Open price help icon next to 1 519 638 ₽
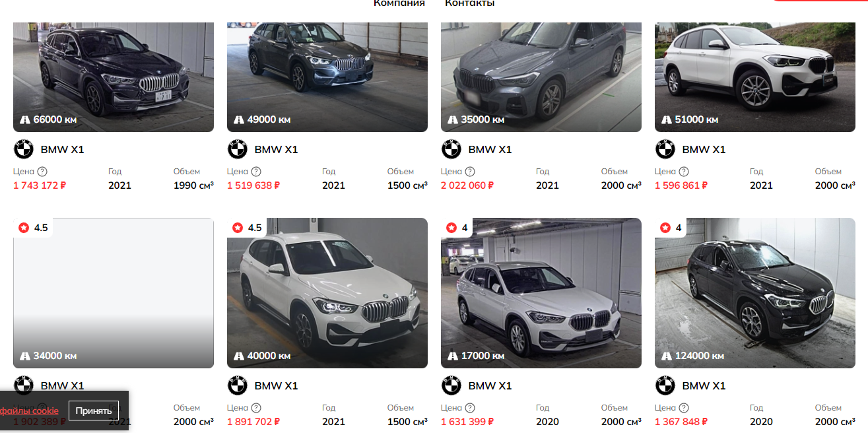 pyautogui.click(x=256, y=172)
